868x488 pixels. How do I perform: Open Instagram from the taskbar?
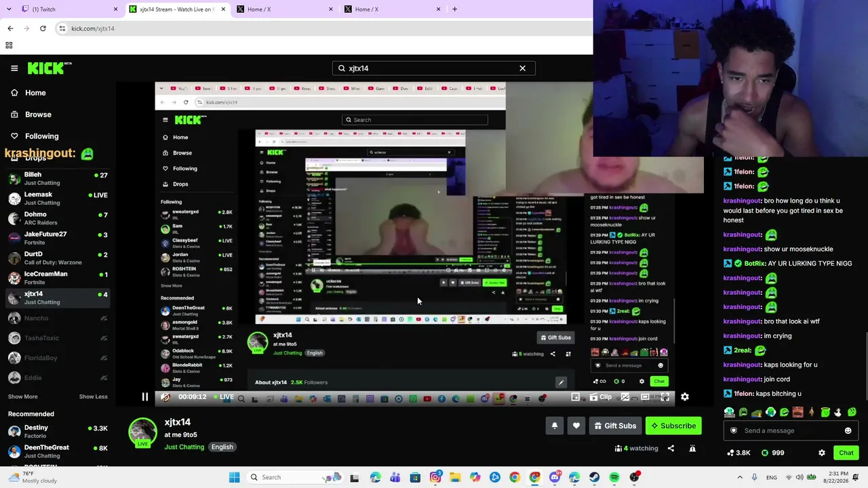[x=435, y=477]
